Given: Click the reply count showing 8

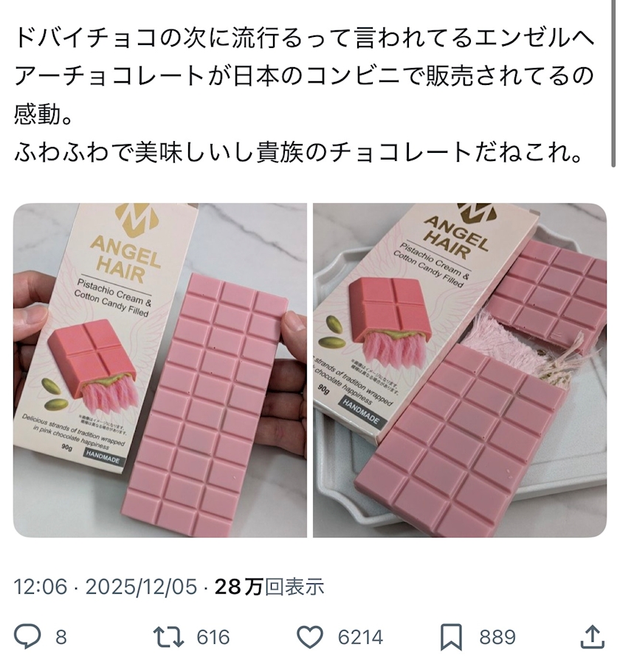Looking at the screenshot, I should (x=61, y=637).
